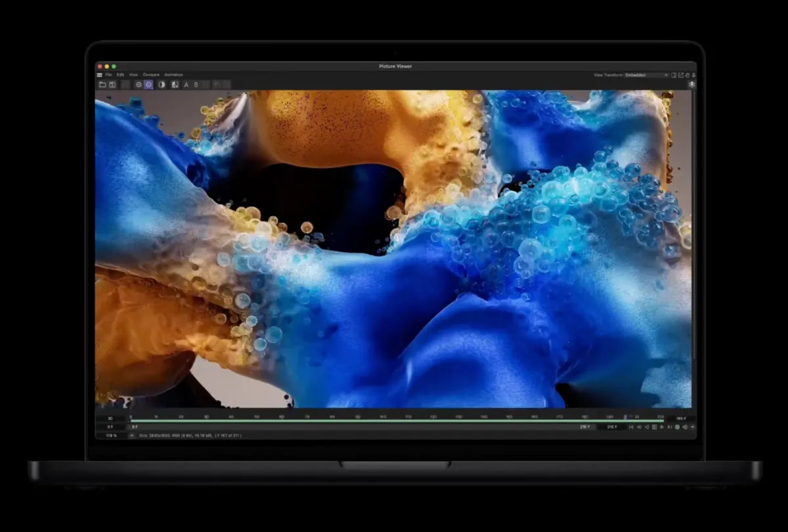Open the File menu
Viewport: 788px width, 532px height.
(108, 75)
